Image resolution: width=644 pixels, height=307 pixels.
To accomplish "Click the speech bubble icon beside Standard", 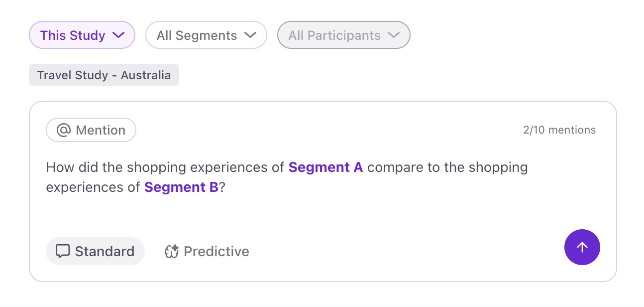I will [x=62, y=251].
